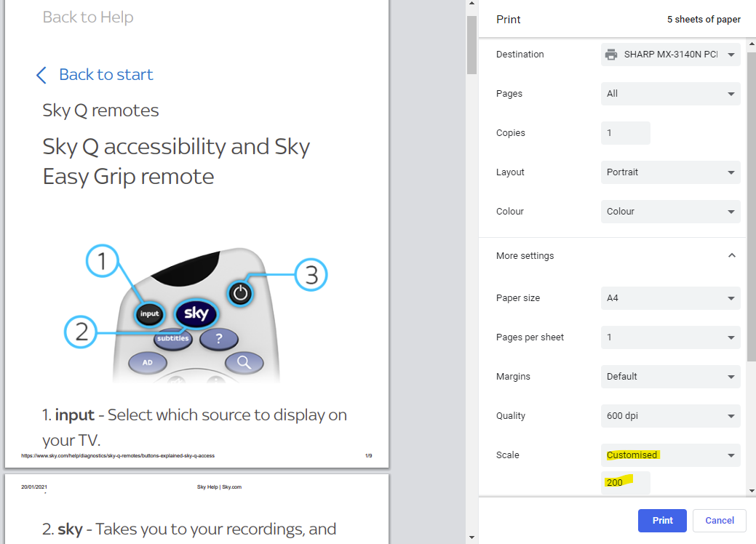Viewport: 756px width, 544px height.
Task: Select the Paper size A4 dropdown
Action: [x=670, y=298]
